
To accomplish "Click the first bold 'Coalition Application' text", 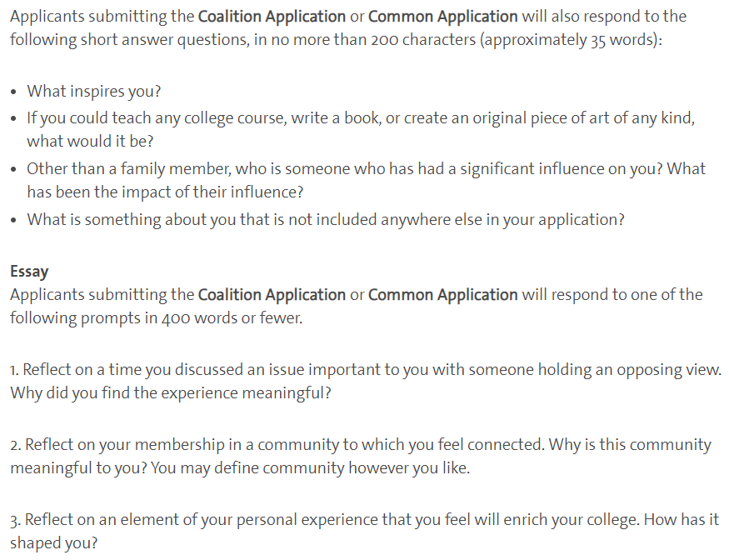I will 272,17.
